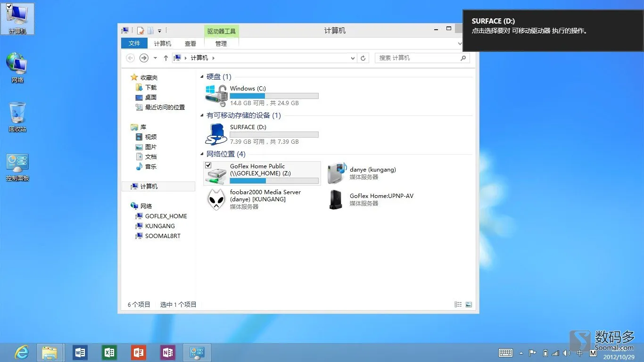Open the Recycle Bin on the desktop
The width and height of the screenshot is (644, 362).
pos(17,117)
